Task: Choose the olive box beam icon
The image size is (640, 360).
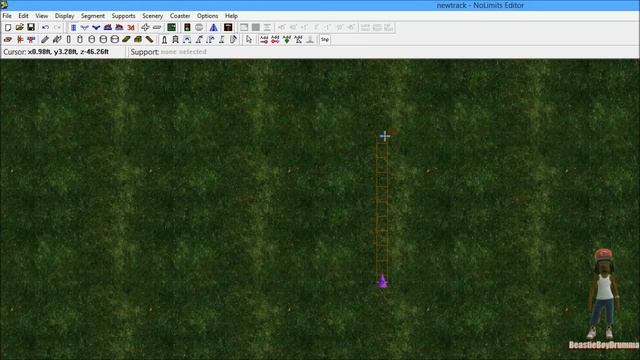Action: pos(138,40)
